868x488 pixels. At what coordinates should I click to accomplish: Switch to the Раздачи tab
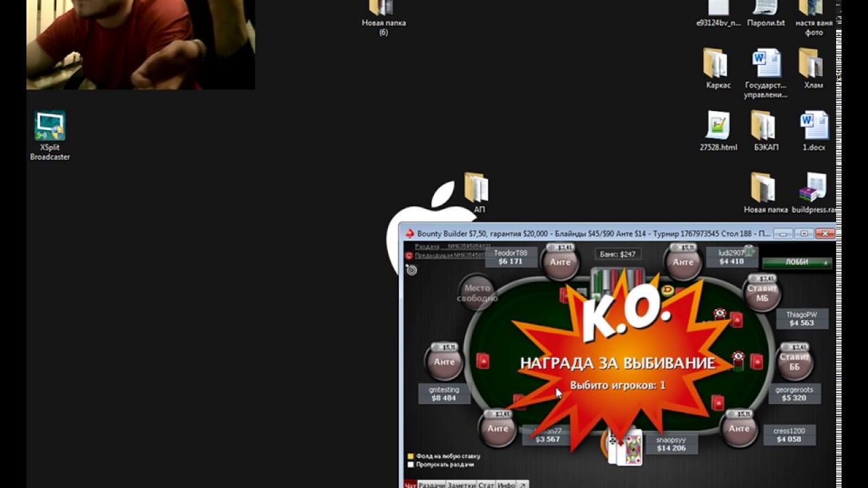point(431,485)
